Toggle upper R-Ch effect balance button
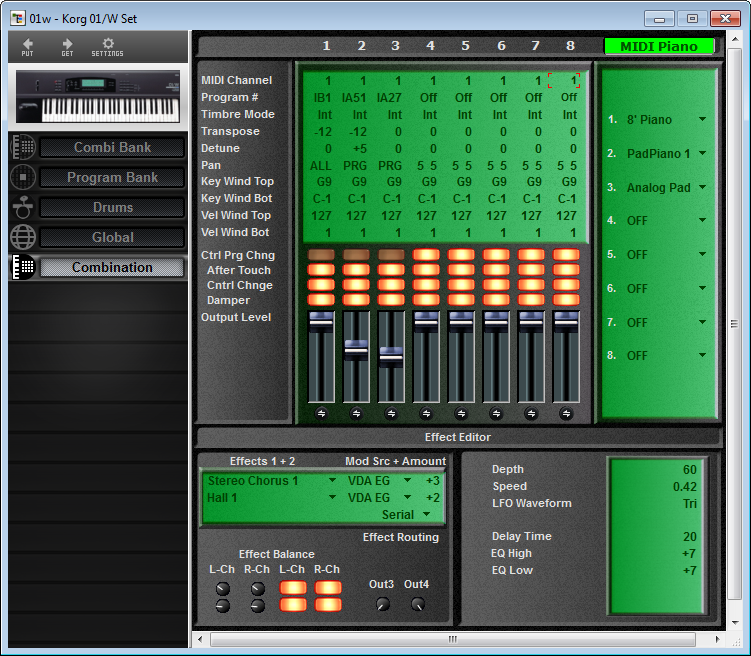The image size is (751, 656). click(x=328, y=588)
